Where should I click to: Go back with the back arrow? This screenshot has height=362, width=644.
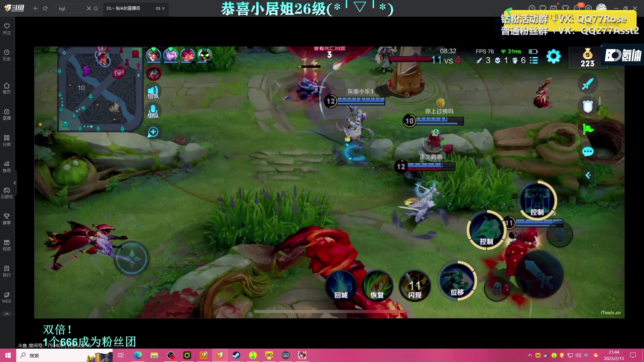click(x=36, y=8)
